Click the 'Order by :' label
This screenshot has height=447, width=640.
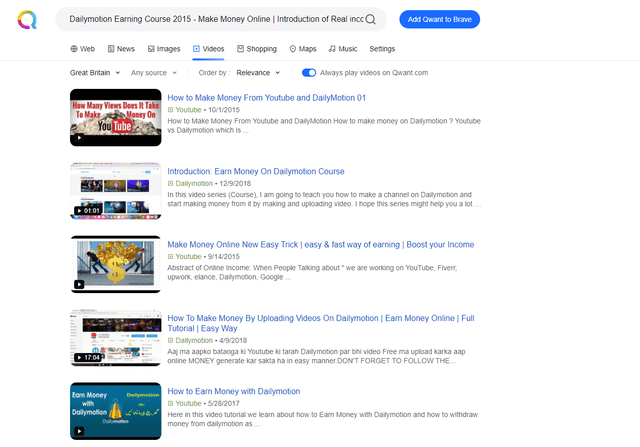click(x=214, y=73)
